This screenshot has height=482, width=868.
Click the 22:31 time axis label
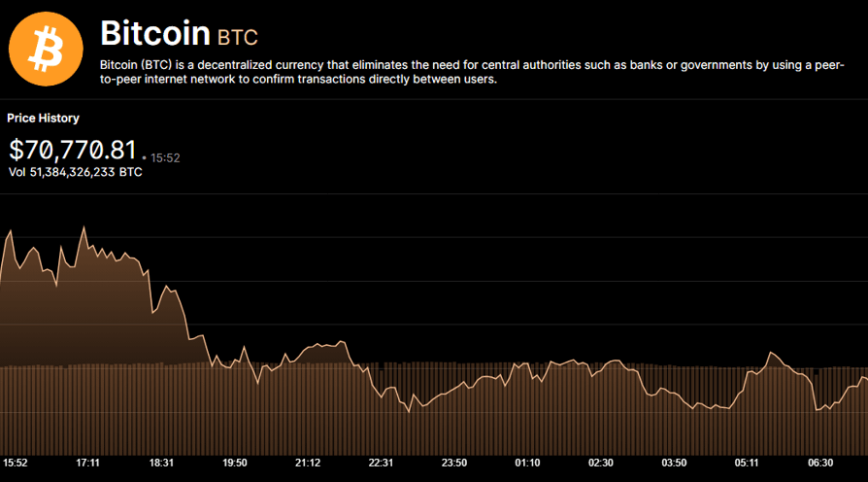381,463
